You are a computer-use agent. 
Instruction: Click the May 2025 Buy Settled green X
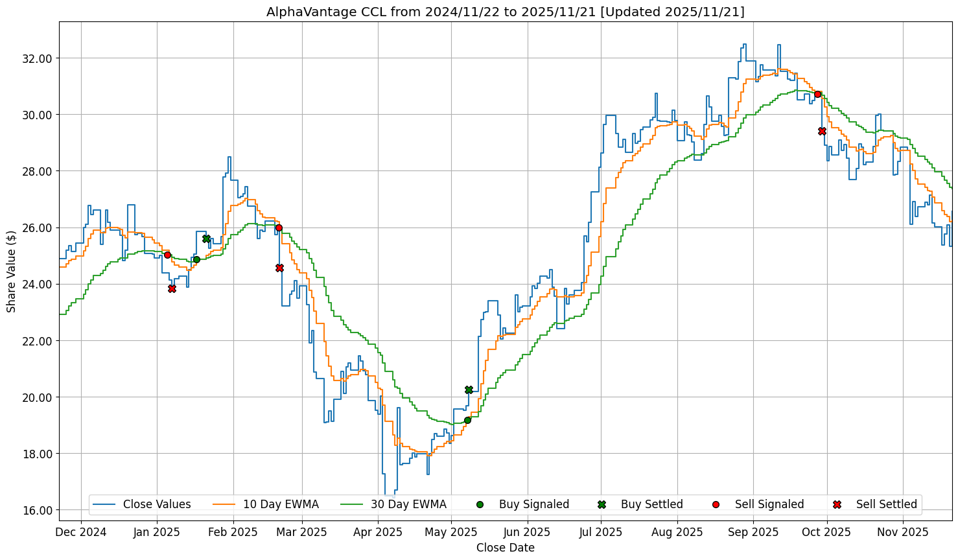(469, 390)
